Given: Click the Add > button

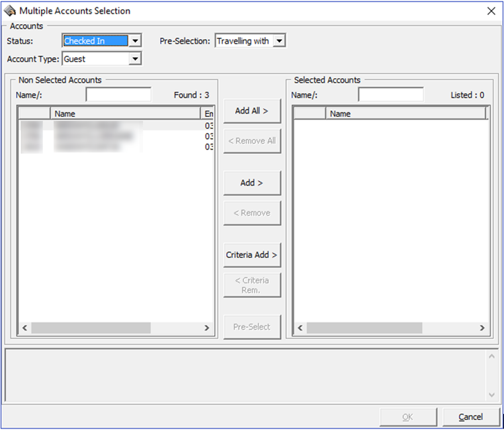Looking at the screenshot, I should (252, 183).
